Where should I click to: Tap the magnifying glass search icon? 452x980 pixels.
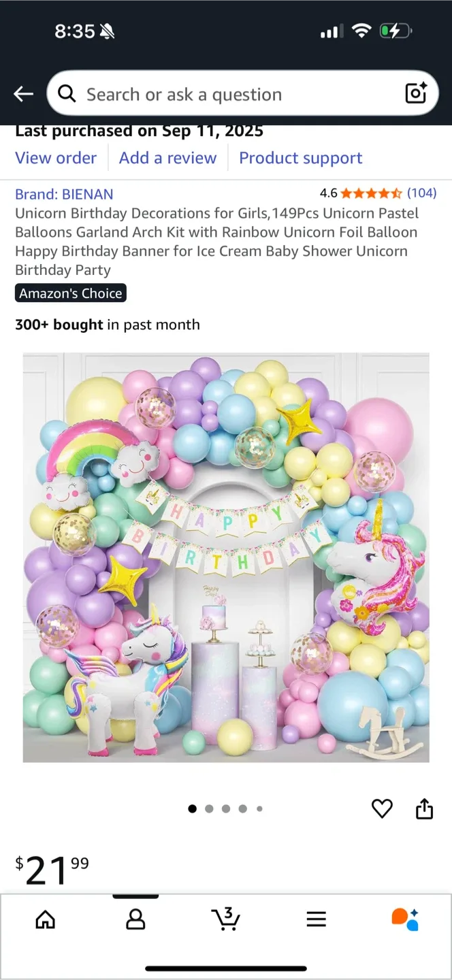point(67,94)
